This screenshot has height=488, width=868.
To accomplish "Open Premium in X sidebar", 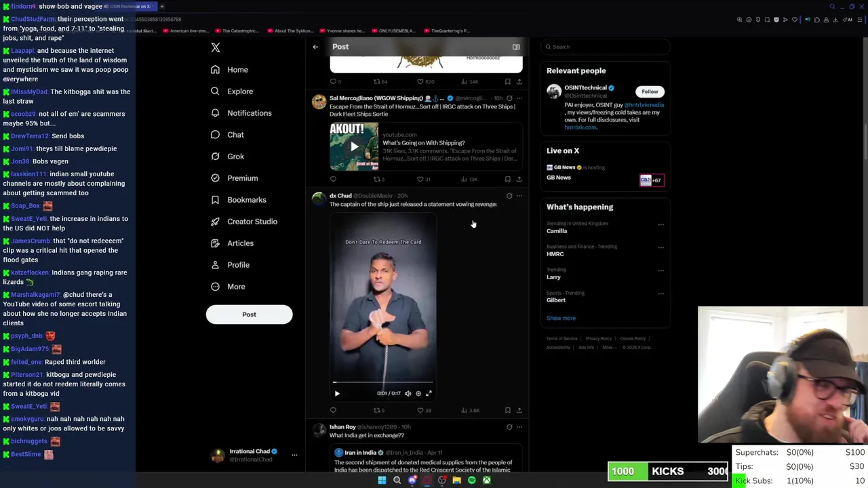I will pyautogui.click(x=234, y=178).
